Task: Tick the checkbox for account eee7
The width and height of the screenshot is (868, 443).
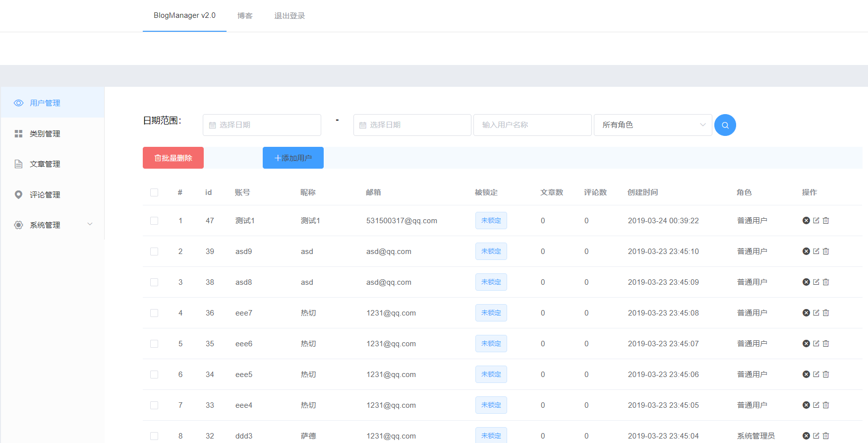Action: point(154,313)
